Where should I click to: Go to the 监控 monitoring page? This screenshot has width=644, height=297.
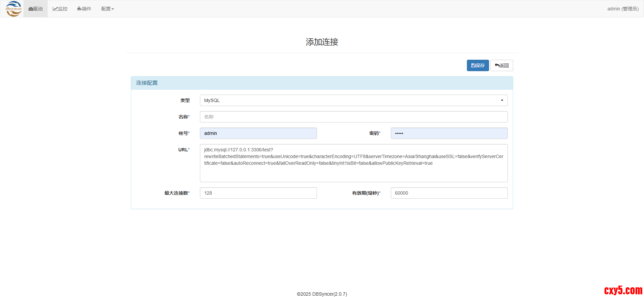tap(60, 9)
